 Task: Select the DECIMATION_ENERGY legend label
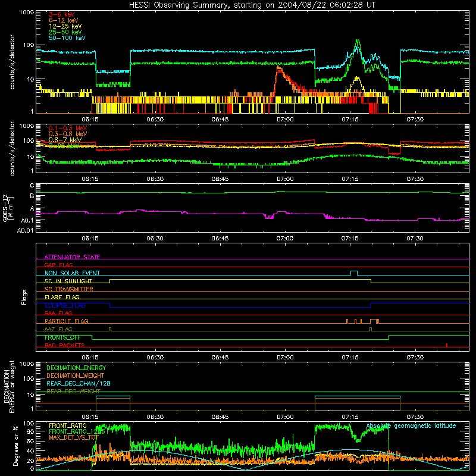pyautogui.click(x=76, y=368)
